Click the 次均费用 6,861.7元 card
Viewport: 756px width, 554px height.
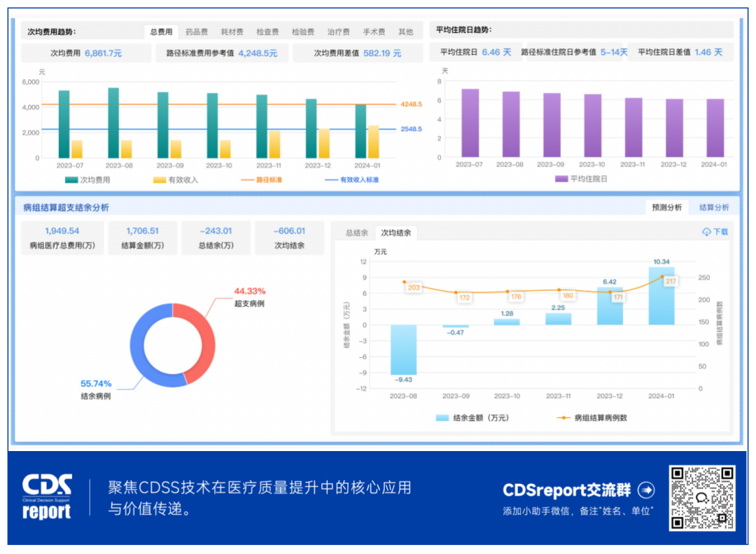click(x=86, y=53)
